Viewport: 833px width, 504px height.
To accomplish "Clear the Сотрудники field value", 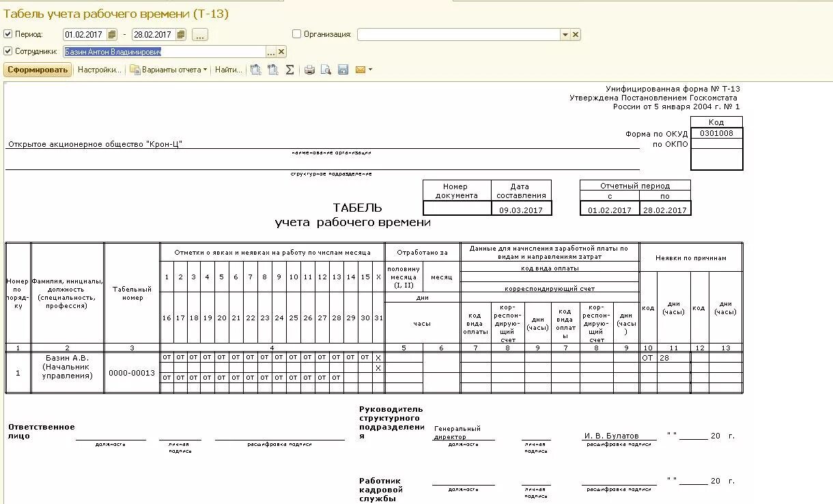I will 281,52.
